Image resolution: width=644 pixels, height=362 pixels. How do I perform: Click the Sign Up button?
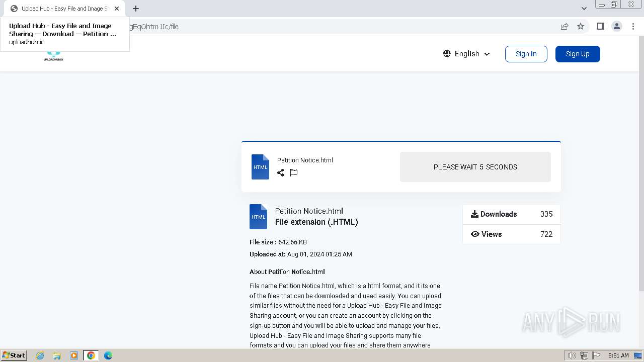coord(578,54)
